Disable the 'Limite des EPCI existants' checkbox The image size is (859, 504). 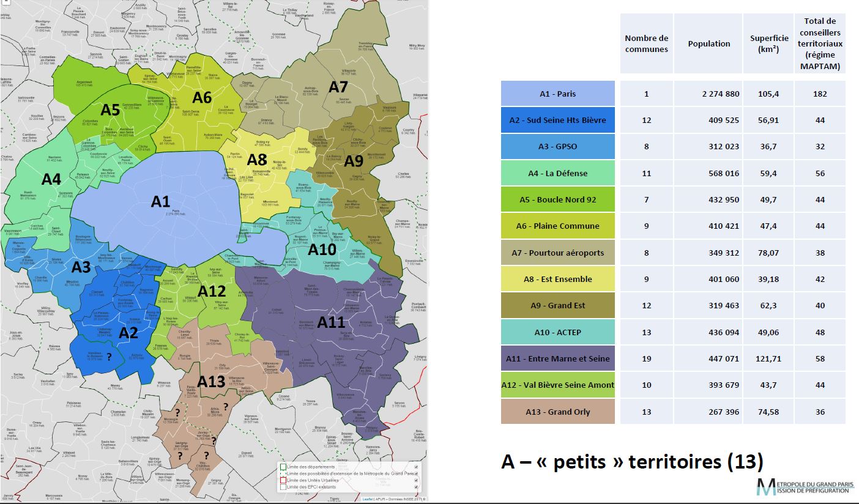[416, 487]
